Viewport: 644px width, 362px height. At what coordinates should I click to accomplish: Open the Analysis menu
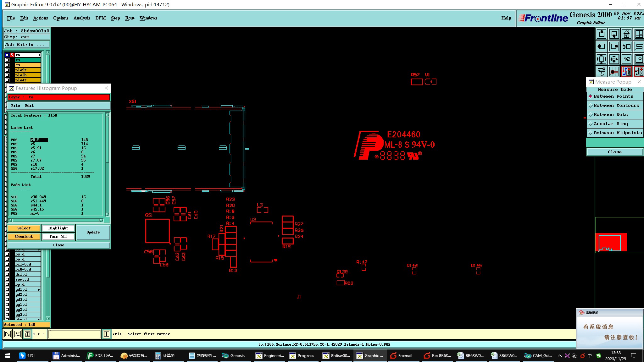[x=81, y=18]
